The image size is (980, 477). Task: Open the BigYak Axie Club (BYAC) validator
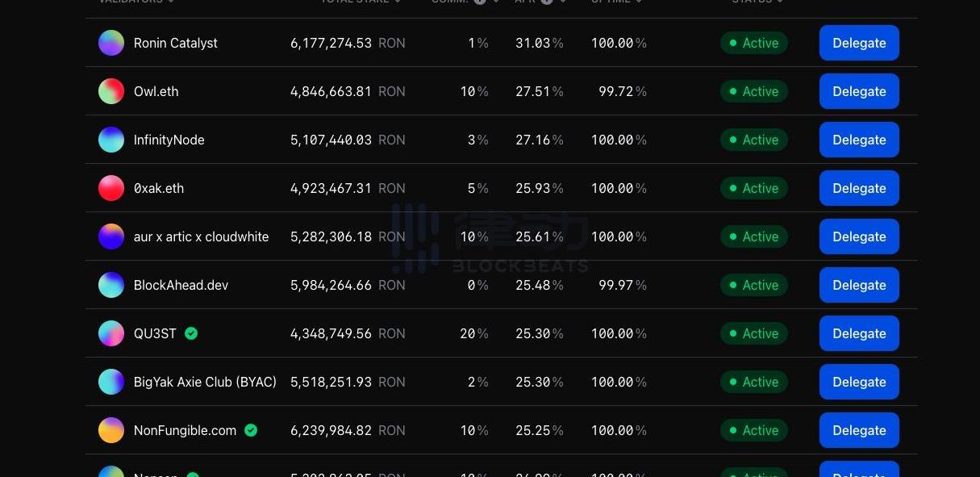tap(205, 382)
